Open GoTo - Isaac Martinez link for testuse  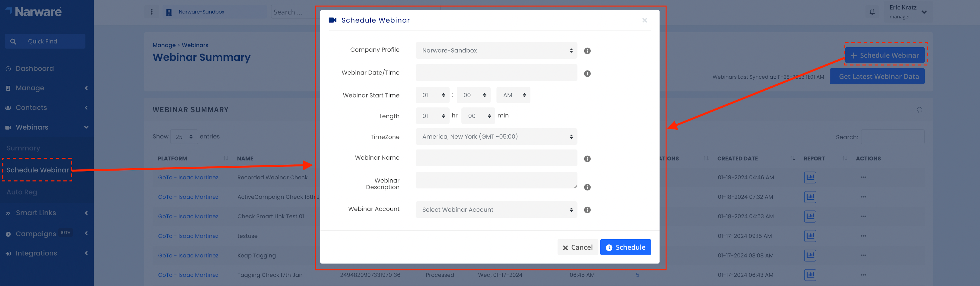point(188,236)
